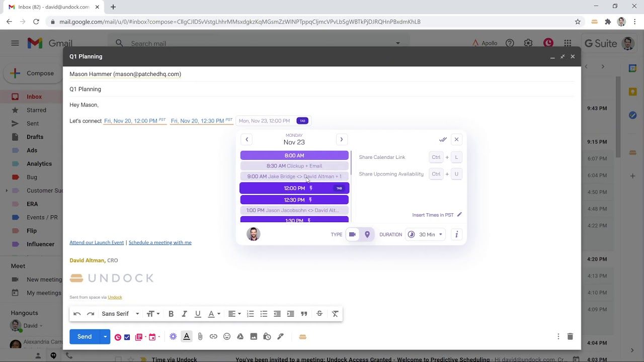This screenshot has height=362, width=644.
Task: Toggle strikethrough formatting
Action: coord(319,314)
